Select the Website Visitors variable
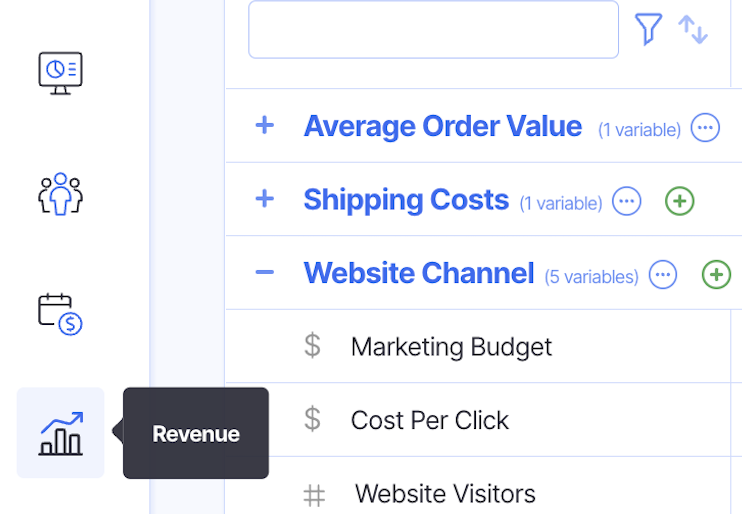Viewport: 742px width, 514px height. pos(445,493)
